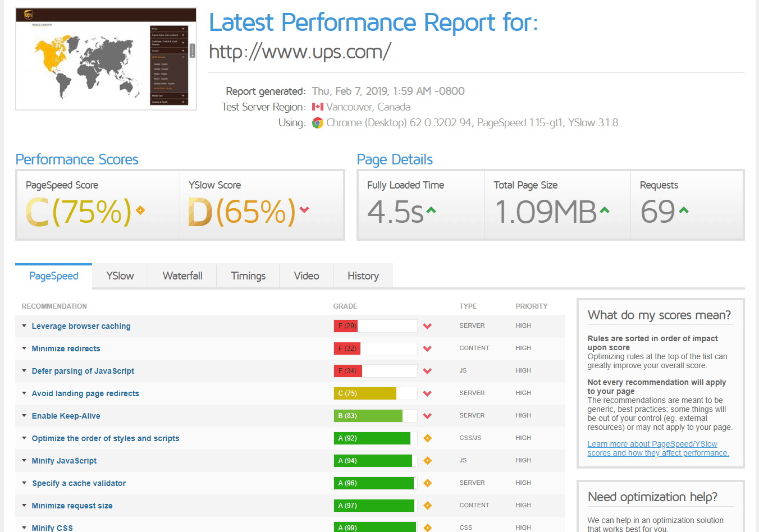Click orange diamond for Optimize order of styles
759x532 pixels.
427,438
